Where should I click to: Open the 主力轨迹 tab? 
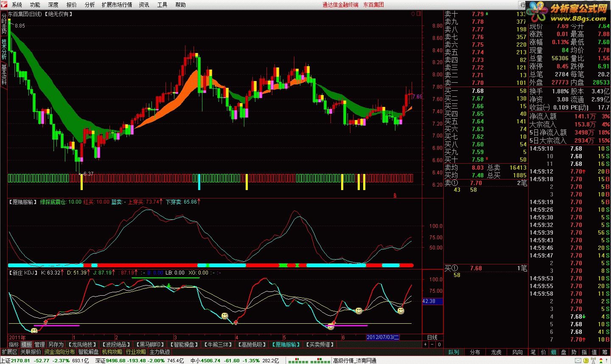coord(160,352)
